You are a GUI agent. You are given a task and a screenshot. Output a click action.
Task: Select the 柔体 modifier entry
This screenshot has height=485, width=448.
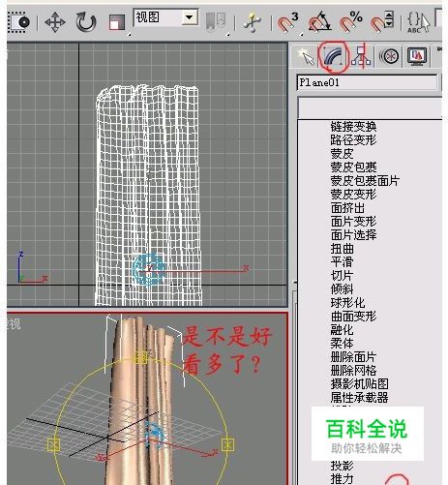(342, 343)
